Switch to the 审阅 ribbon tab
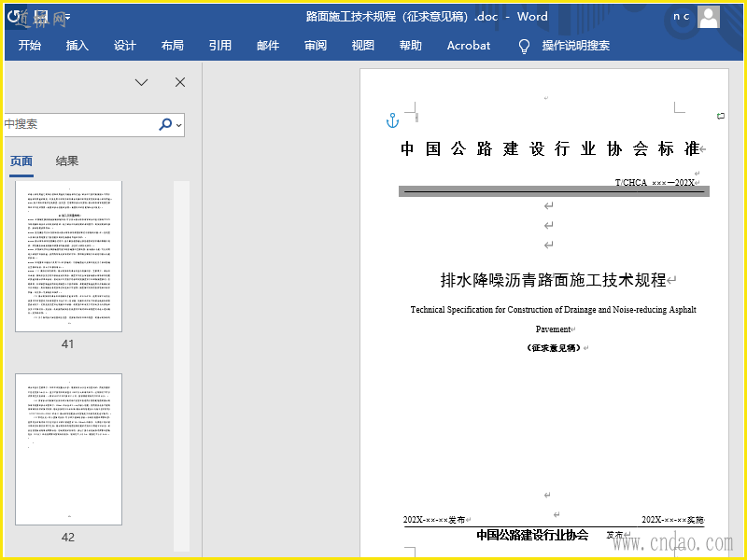 [316, 46]
